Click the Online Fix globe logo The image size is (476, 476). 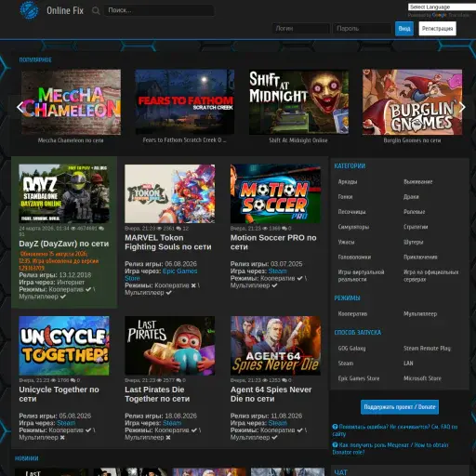29,10
